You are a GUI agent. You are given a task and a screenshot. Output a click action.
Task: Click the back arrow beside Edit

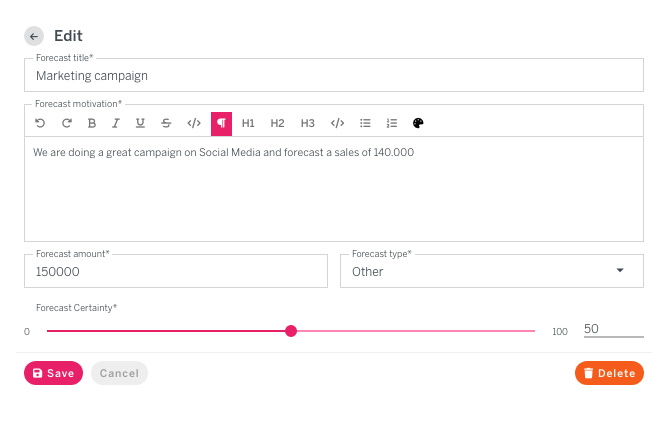pyautogui.click(x=34, y=36)
